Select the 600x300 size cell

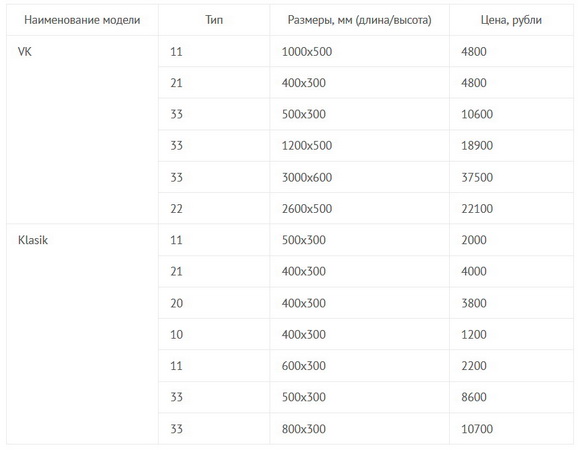click(x=360, y=366)
